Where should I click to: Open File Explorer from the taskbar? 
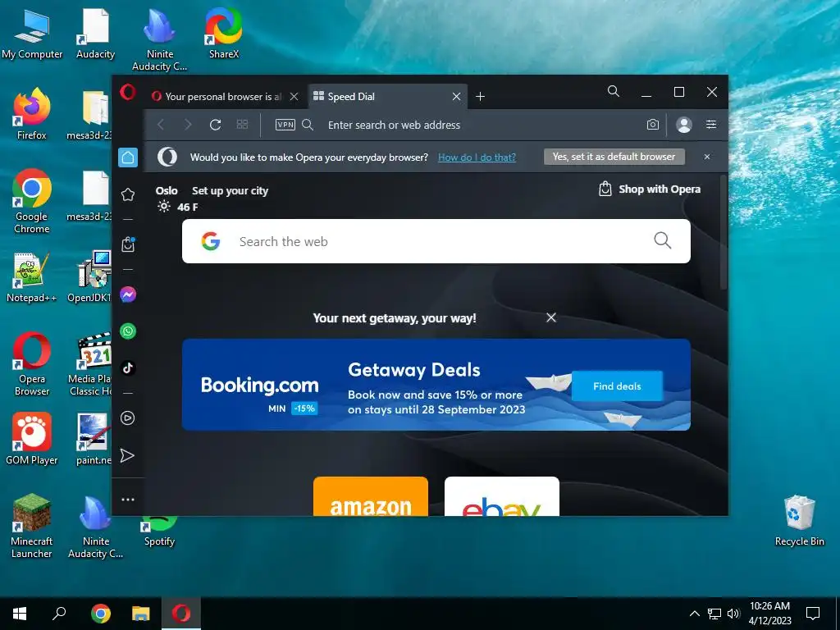(x=141, y=614)
